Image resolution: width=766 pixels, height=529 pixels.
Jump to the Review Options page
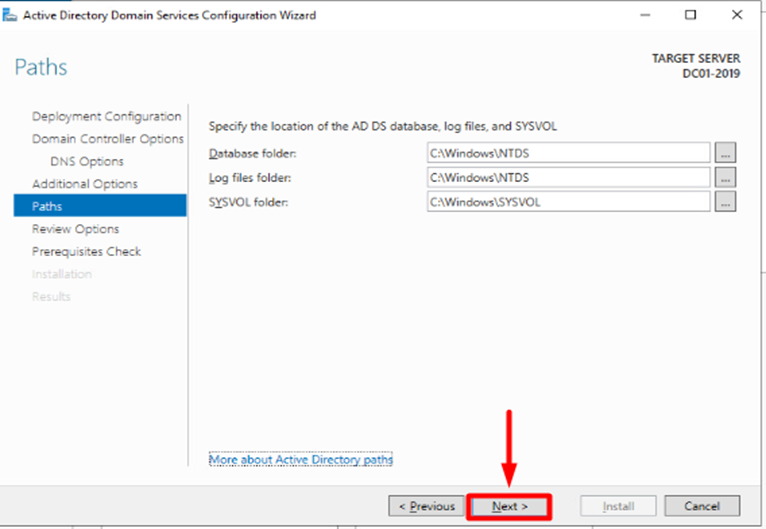click(x=76, y=229)
